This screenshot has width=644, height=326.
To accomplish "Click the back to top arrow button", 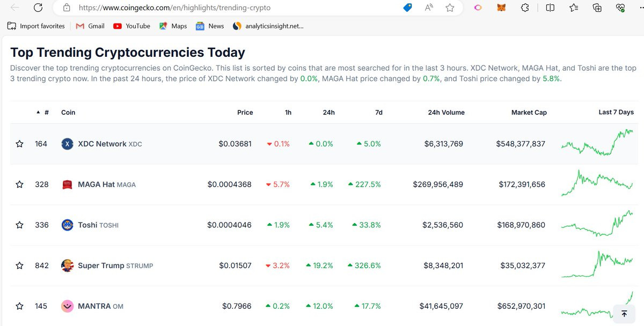I will [x=624, y=313].
